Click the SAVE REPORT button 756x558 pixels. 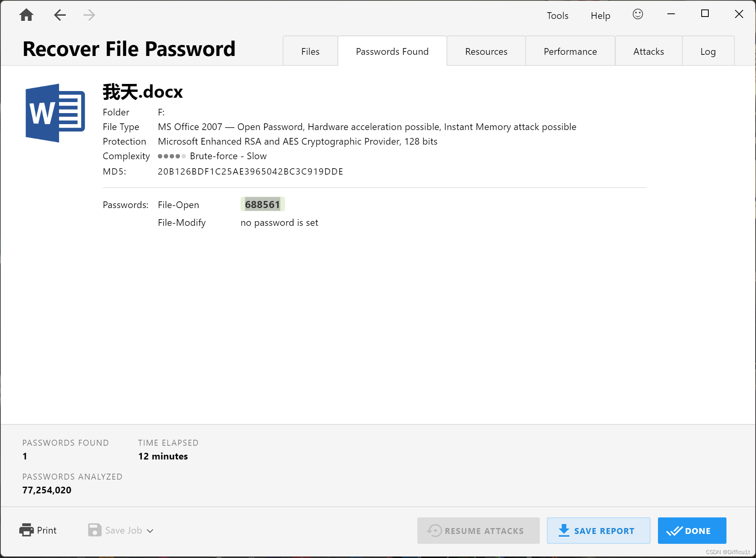[x=598, y=530]
